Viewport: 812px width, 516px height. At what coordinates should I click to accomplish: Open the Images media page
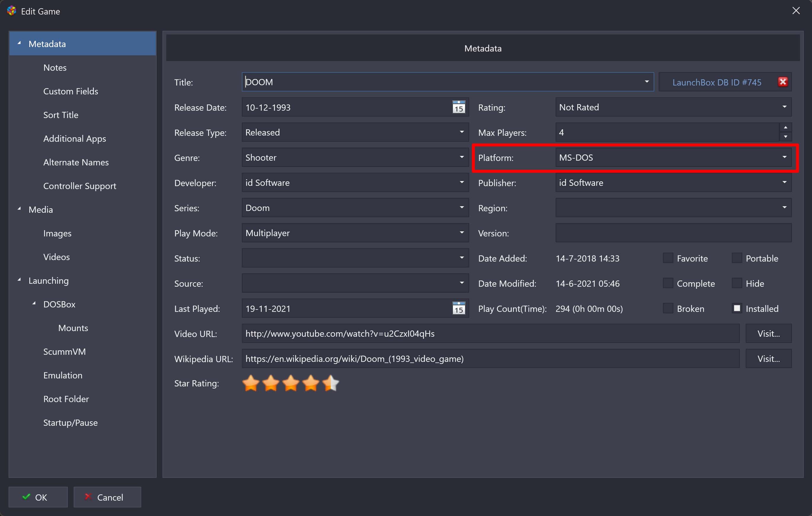tap(57, 233)
